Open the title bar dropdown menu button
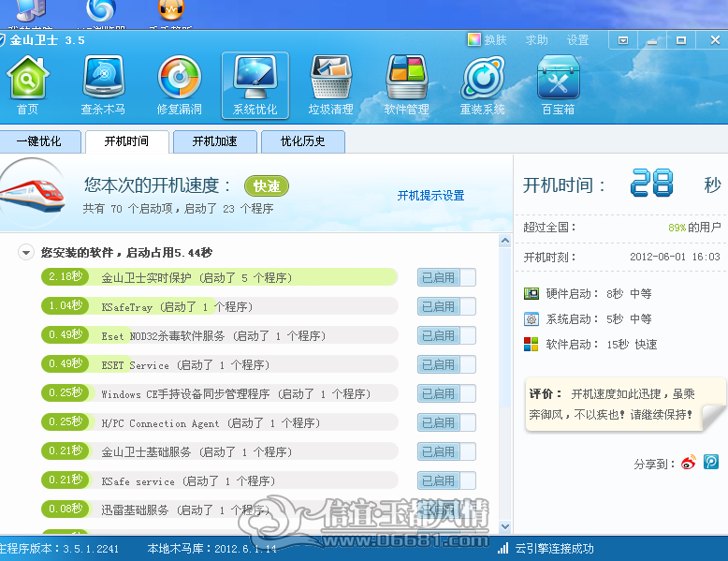The height and width of the screenshot is (561, 728). click(x=623, y=40)
